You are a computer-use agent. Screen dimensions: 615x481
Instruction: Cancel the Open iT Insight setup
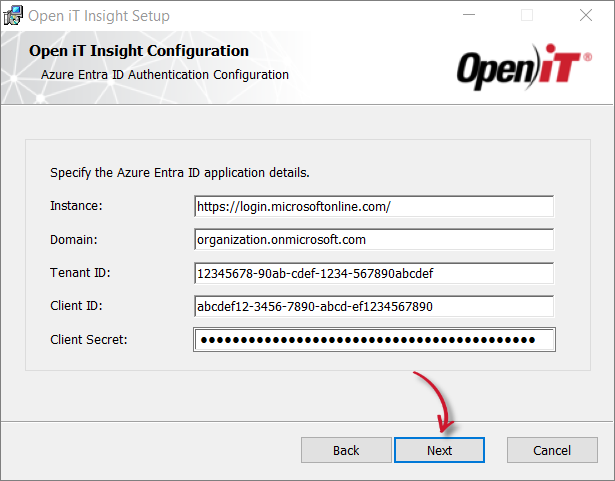pyautogui.click(x=552, y=450)
